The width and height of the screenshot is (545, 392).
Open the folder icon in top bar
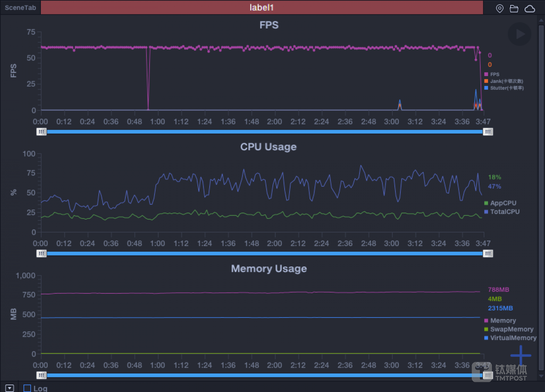point(514,8)
